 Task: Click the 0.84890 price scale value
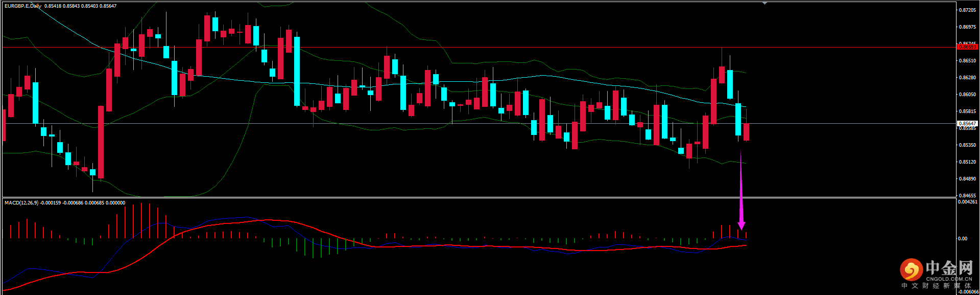[x=967, y=179]
